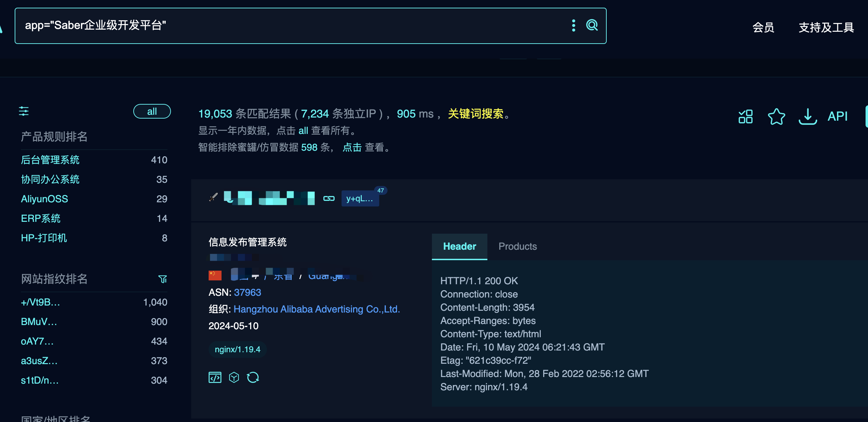Screen dimensions: 868x422
Task: Download the search results
Action: (807, 116)
